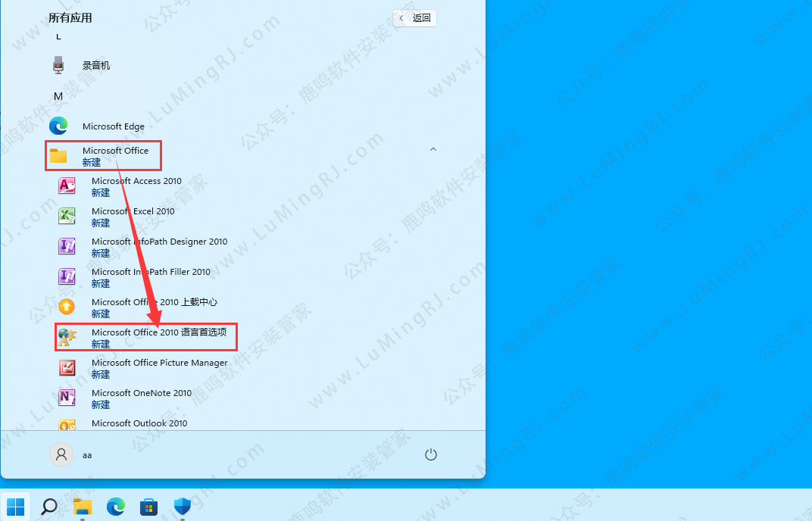The image size is (812, 521).
Task: Open the power options button
Action: coord(431,454)
